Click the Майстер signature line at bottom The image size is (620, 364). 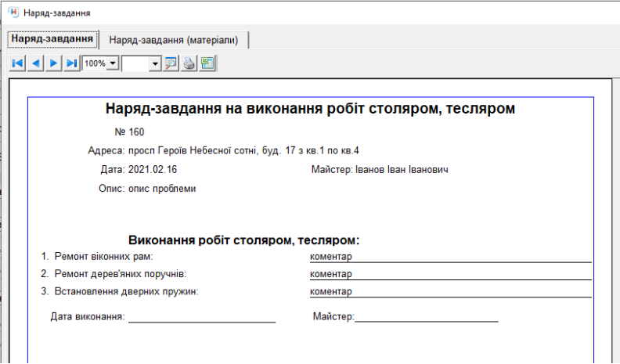[427, 317]
